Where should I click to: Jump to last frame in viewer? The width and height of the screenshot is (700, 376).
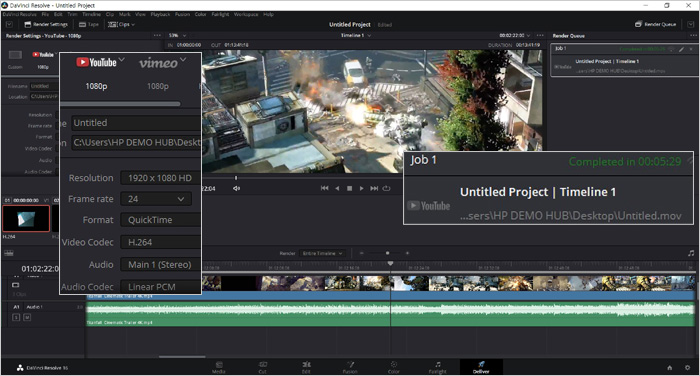click(x=374, y=188)
